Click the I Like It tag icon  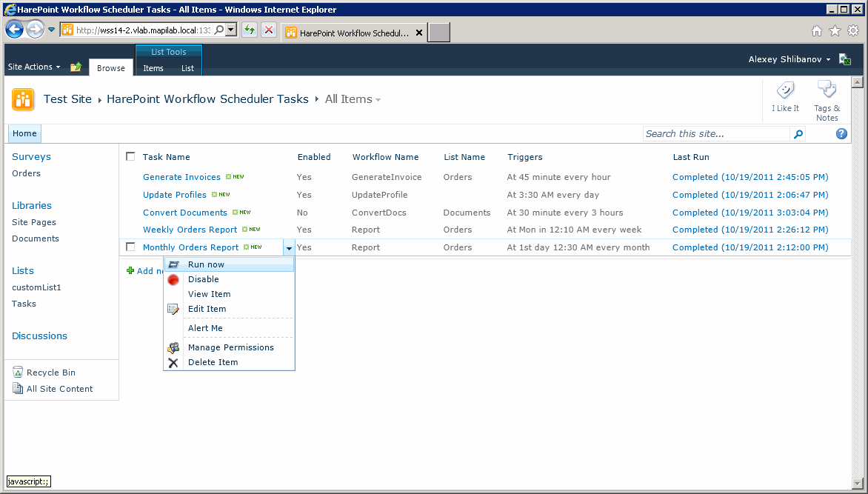point(786,90)
